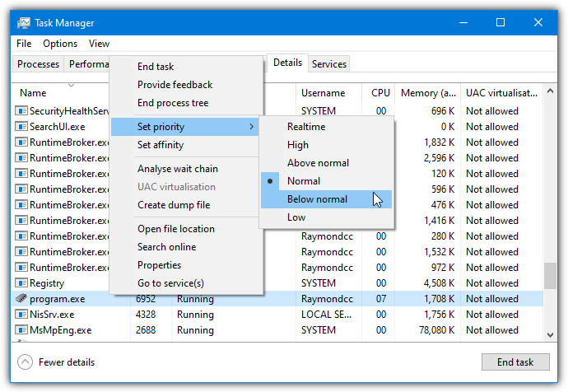This screenshot has height=392, width=568.
Task: Select the NisSrv.exe row name
Action: pyautogui.click(x=52, y=315)
